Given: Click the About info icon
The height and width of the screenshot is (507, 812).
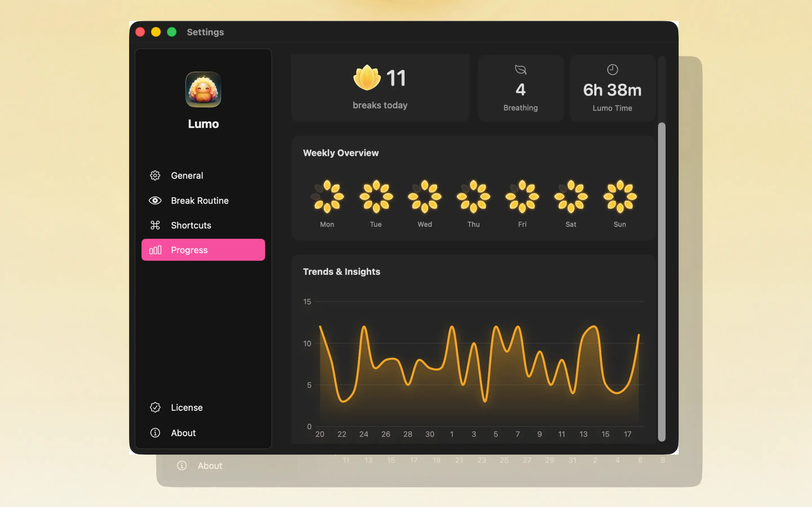Looking at the screenshot, I should (155, 433).
